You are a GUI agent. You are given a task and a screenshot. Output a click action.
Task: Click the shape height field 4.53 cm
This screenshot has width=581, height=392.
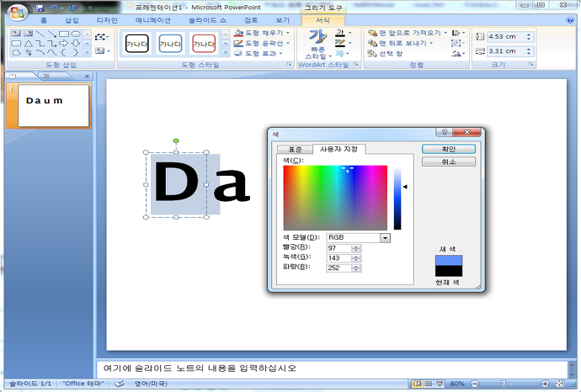point(506,37)
